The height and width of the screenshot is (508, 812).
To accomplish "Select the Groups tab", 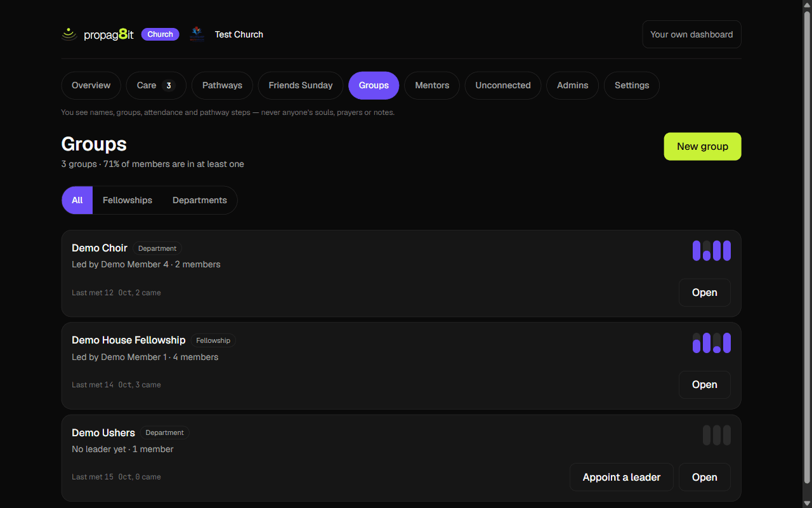I will click(x=374, y=85).
